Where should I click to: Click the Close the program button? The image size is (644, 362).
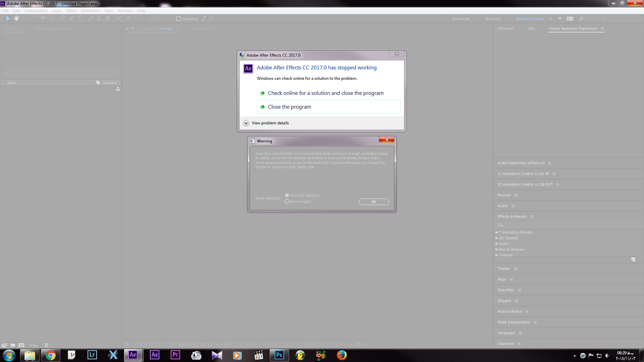(x=289, y=107)
